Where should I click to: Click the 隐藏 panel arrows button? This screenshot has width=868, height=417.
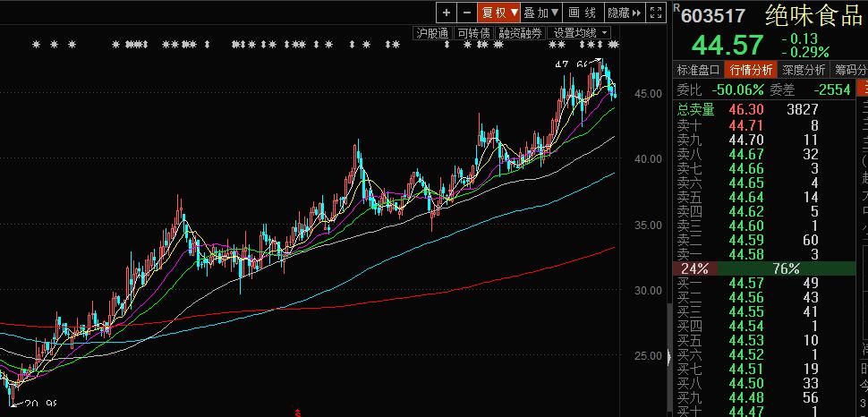coord(624,13)
